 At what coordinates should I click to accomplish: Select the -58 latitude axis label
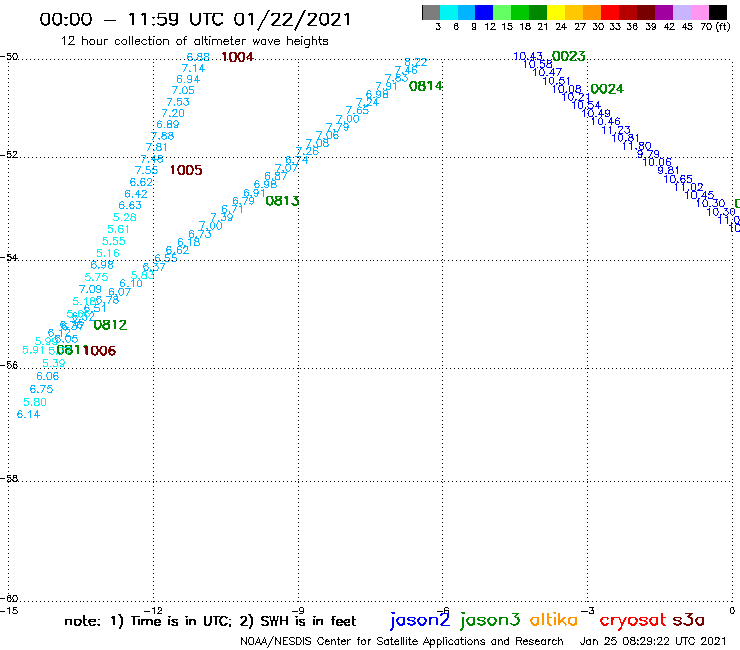point(9,479)
